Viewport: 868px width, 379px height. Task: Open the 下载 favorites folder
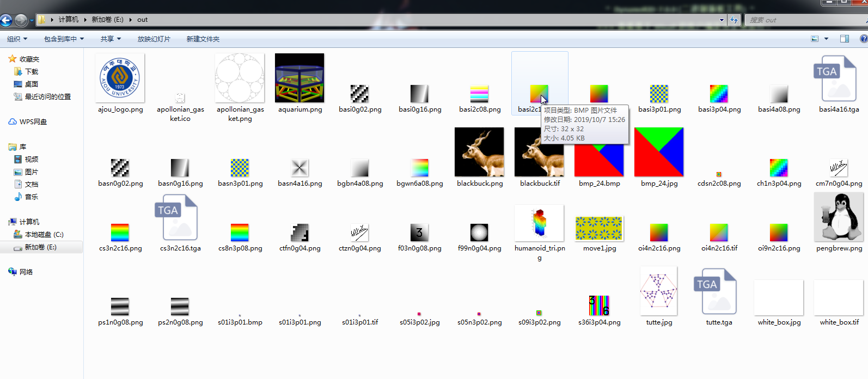(26, 72)
